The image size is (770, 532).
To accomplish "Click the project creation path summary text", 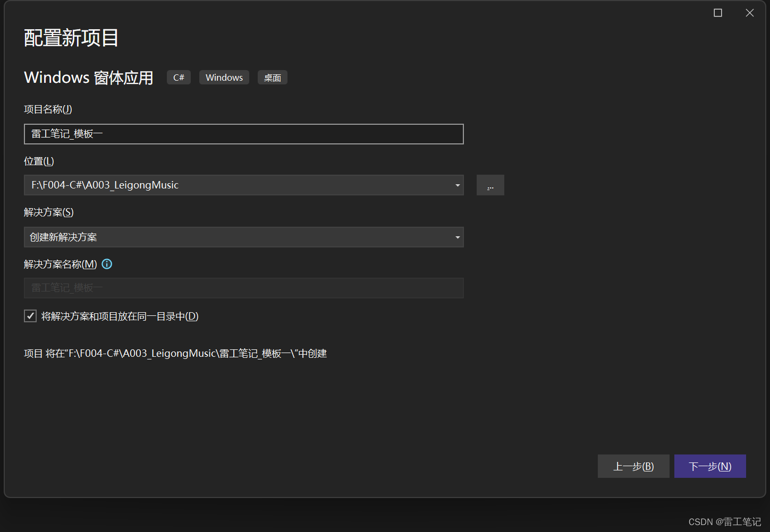I will pyautogui.click(x=175, y=354).
